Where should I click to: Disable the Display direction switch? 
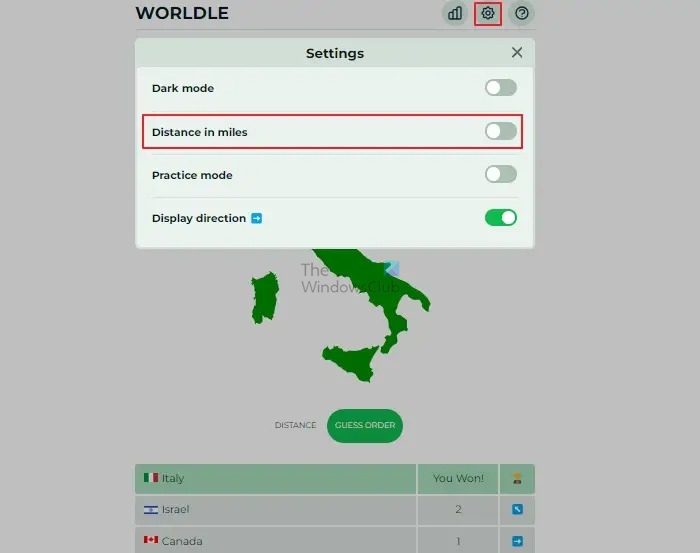(x=501, y=218)
